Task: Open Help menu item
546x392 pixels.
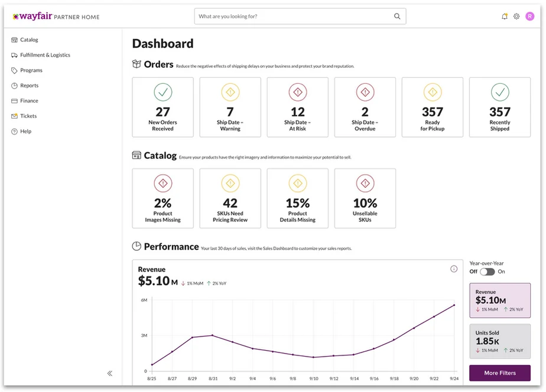Action: (25, 132)
